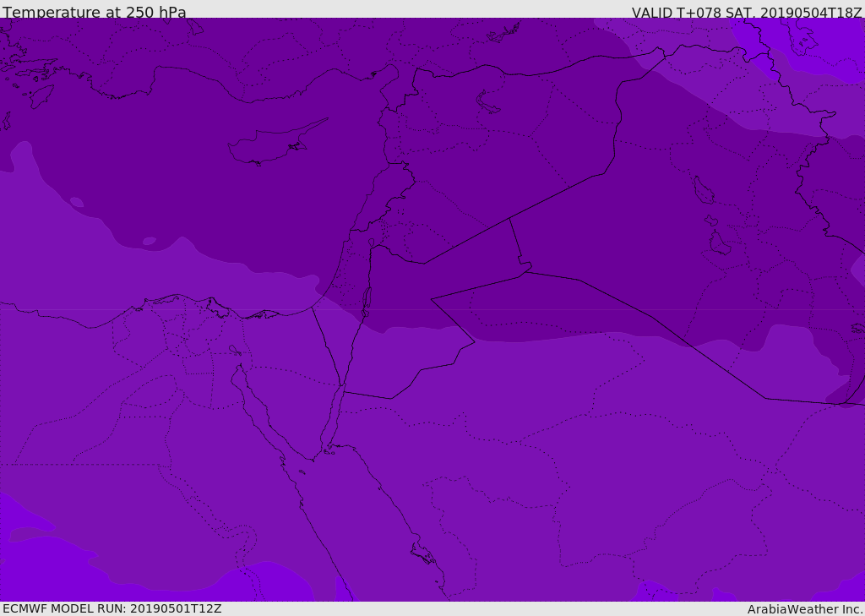The image size is (865, 616).
Task: Click the "ECMWF MODEL RUN: 20190501T12Z" footer text
Action: 112,608
